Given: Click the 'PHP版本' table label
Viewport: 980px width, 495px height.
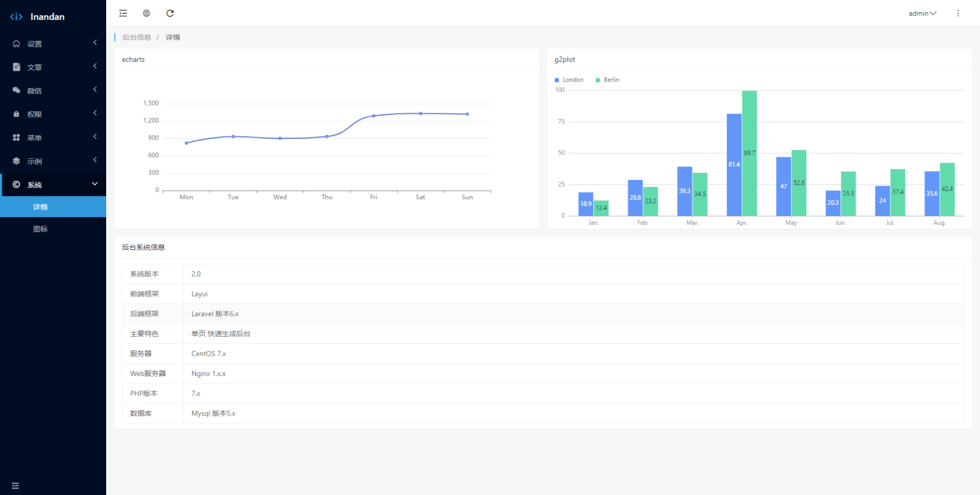Looking at the screenshot, I should coord(143,393).
